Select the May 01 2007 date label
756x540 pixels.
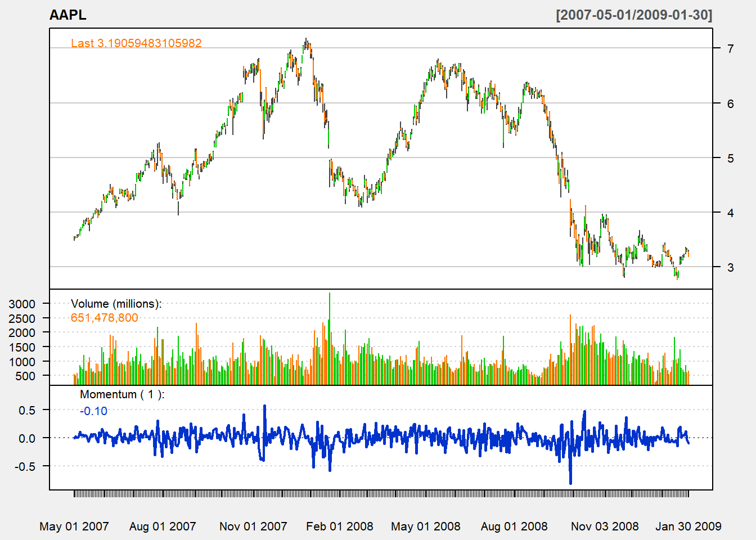pos(74,526)
